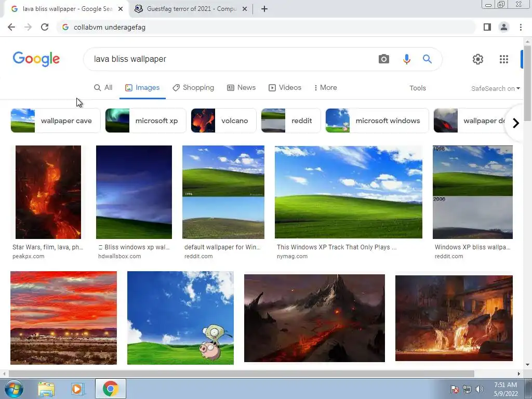Open Chrome profile avatar menu
Viewport: 532px width, 399px height.
coord(504,27)
